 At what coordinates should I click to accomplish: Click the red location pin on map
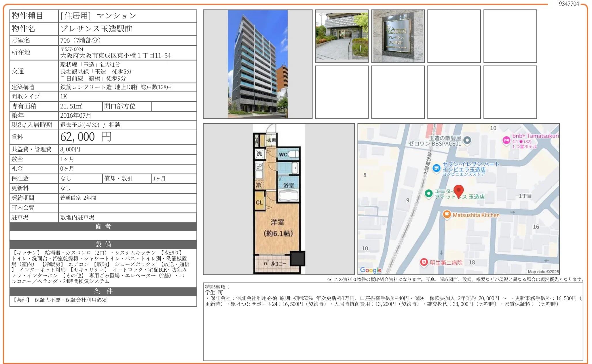458,190
